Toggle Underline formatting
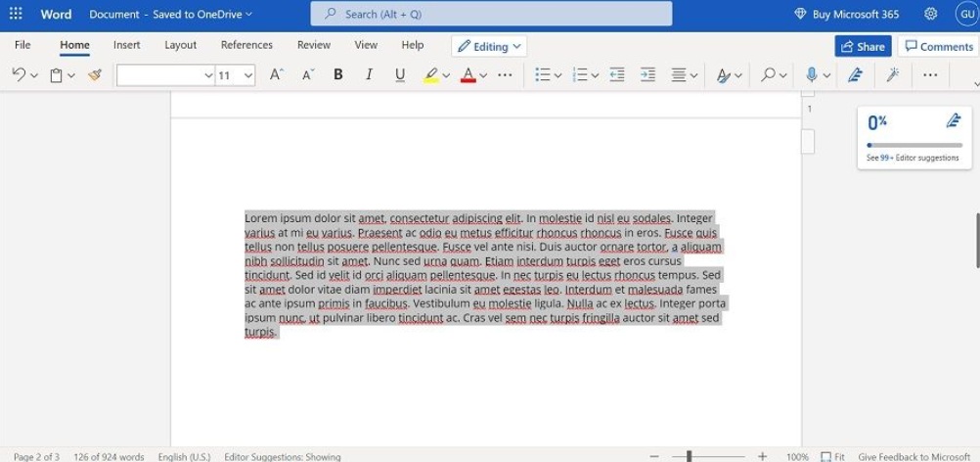 tap(400, 75)
